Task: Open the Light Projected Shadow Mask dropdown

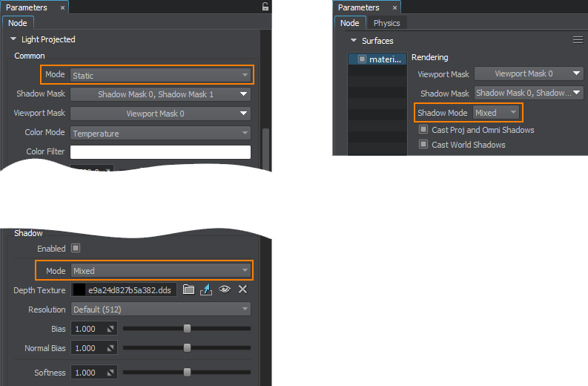Action: point(160,94)
